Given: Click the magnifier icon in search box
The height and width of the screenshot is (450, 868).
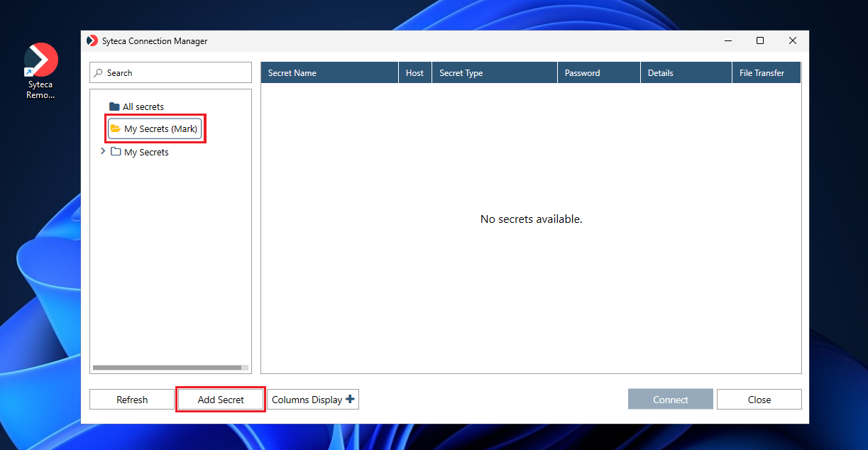Looking at the screenshot, I should point(99,73).
